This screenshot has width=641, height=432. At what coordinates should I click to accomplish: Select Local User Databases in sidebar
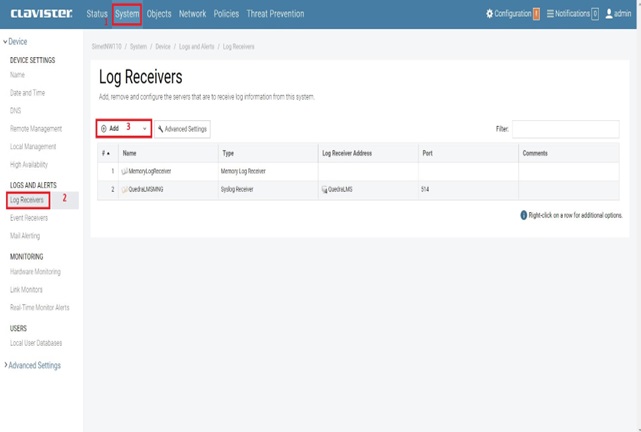coord(36,343)
